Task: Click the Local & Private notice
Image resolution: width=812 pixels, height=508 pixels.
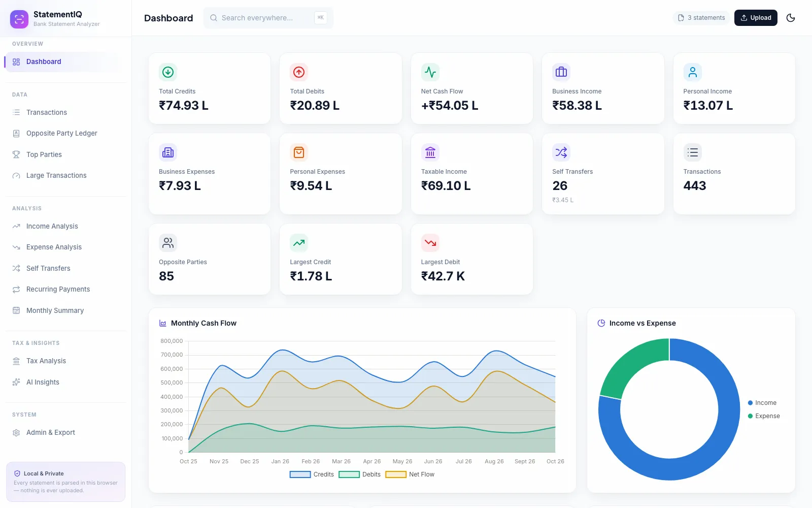Action: tap(65, 482)
